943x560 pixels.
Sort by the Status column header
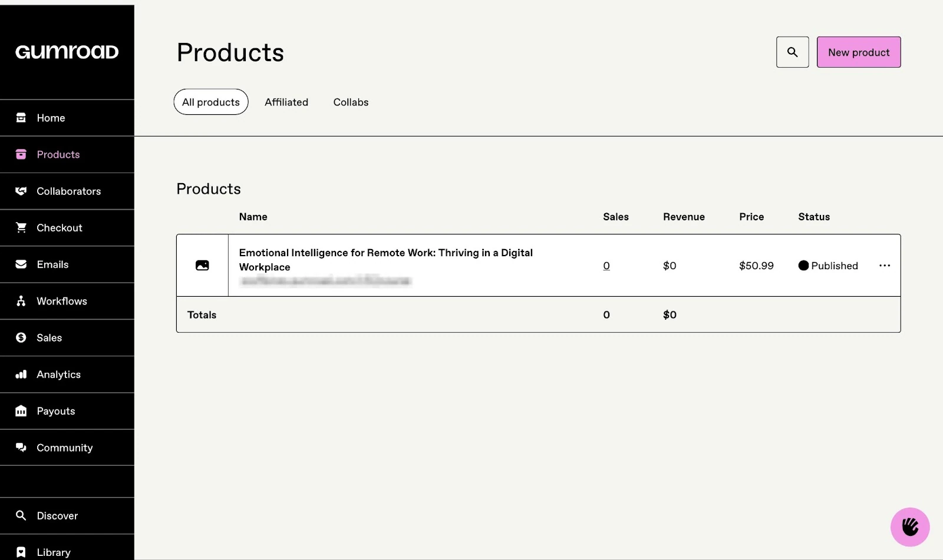pyautogui.click(x=814, y=217)
